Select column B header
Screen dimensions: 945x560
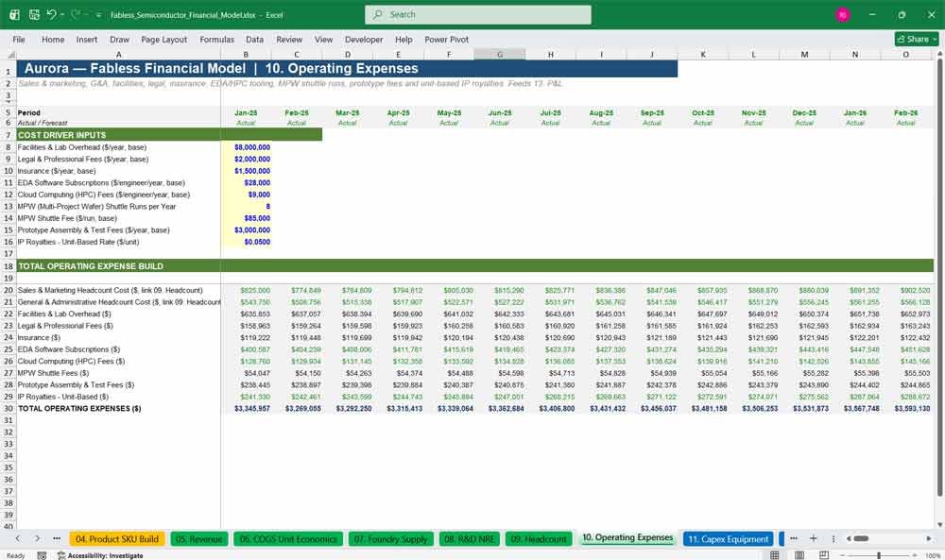point(246,55)
